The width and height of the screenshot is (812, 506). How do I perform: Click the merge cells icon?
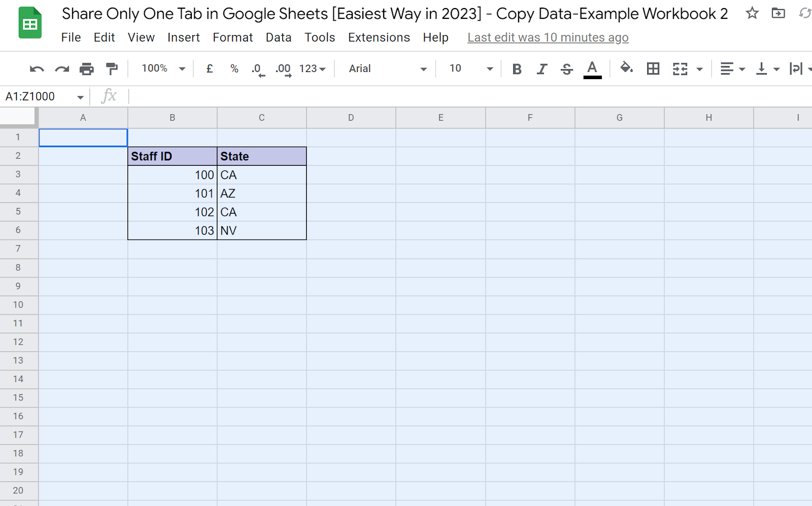point(680,69)
